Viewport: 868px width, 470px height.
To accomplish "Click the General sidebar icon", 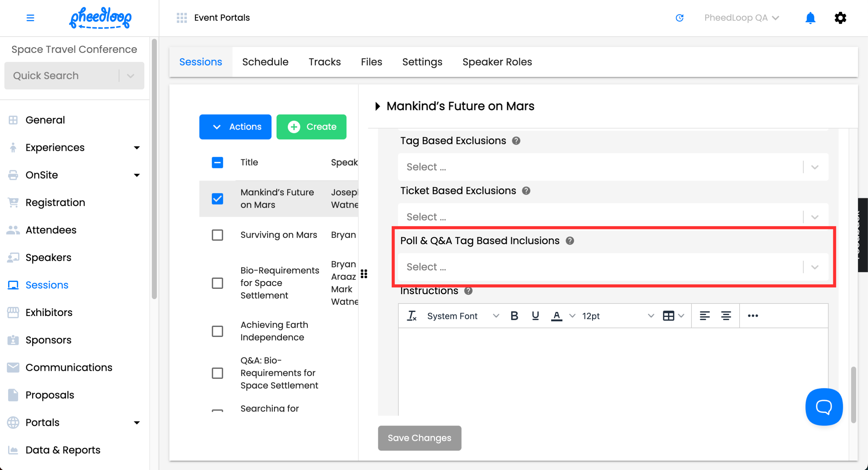I will (x=13, y=120).
